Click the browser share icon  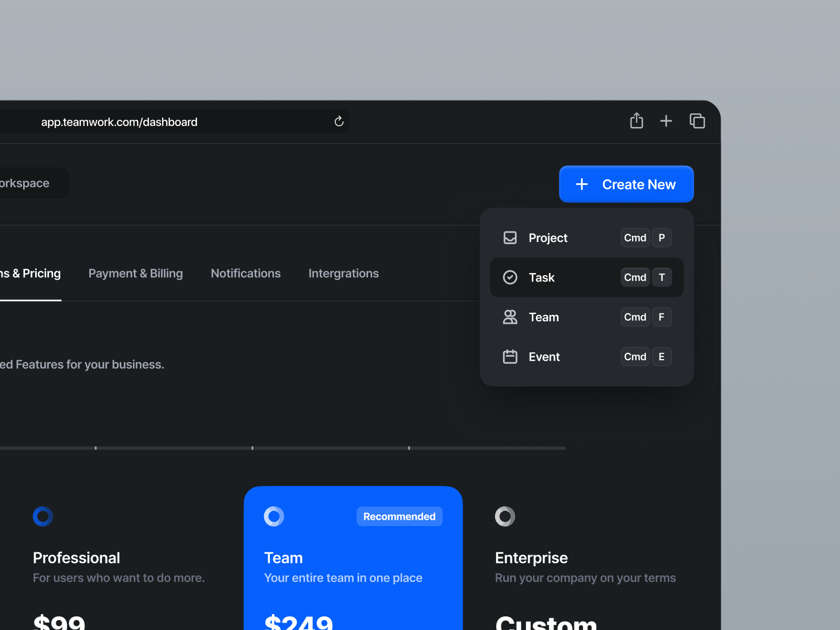(x=636, y=121)
